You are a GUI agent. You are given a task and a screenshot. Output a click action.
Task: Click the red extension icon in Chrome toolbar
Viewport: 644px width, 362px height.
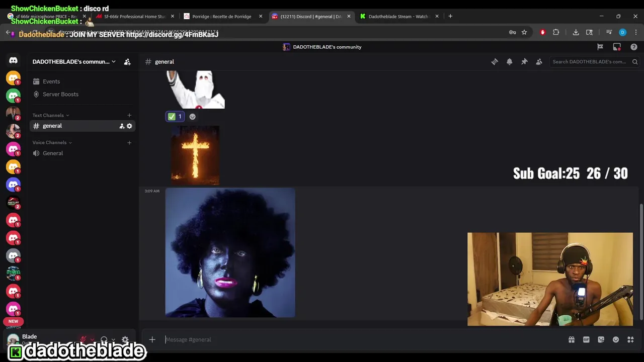542,32
